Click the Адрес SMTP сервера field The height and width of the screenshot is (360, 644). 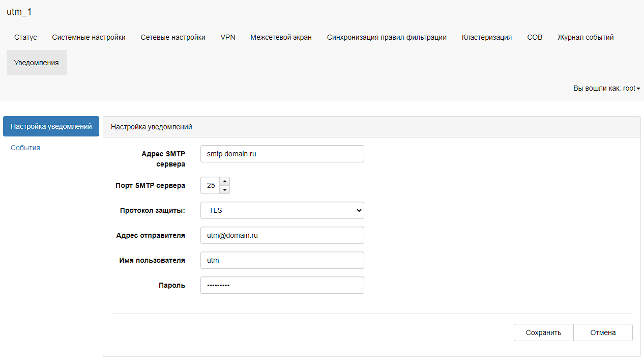(x=282, y=154)
